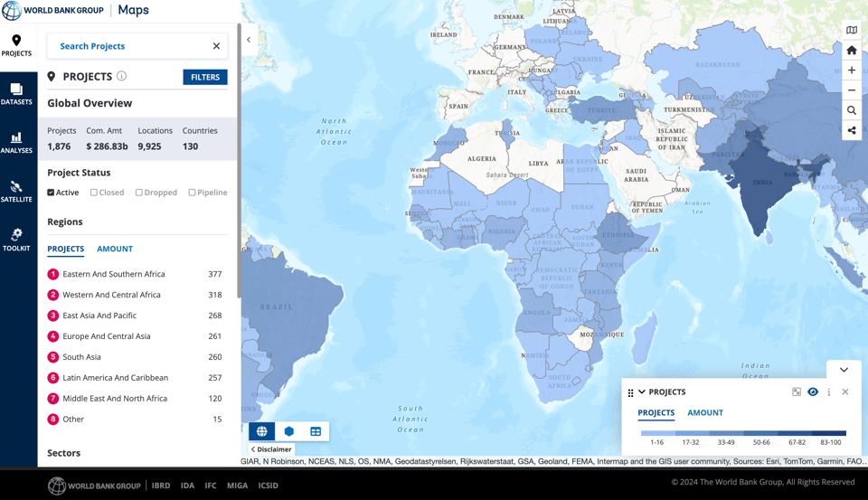Click the share map icon

pos(852,130)
